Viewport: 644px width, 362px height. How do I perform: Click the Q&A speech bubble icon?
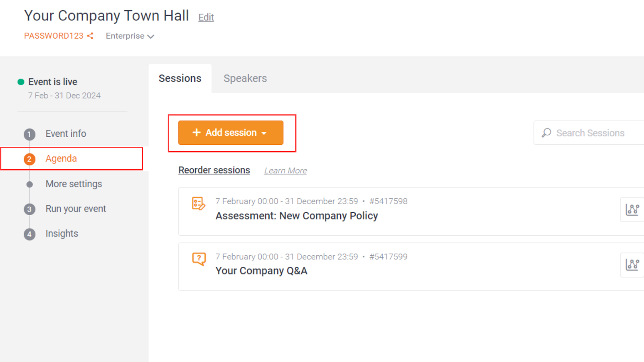[x=199, y=259]
